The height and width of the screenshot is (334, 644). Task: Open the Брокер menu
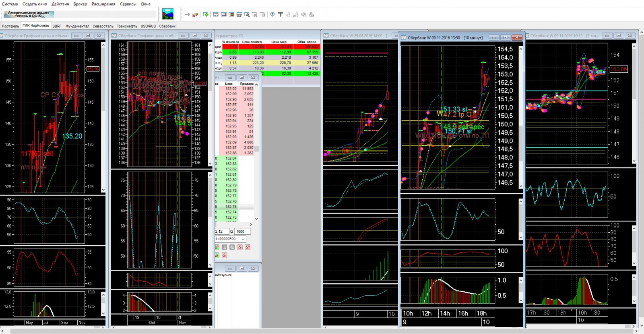tap(80, 4)
